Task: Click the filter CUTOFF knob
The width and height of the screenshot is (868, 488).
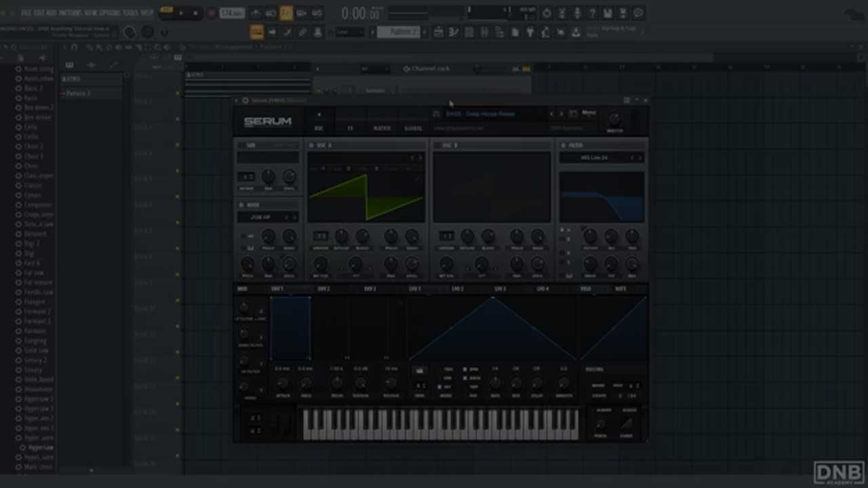Action: point(591,236)
